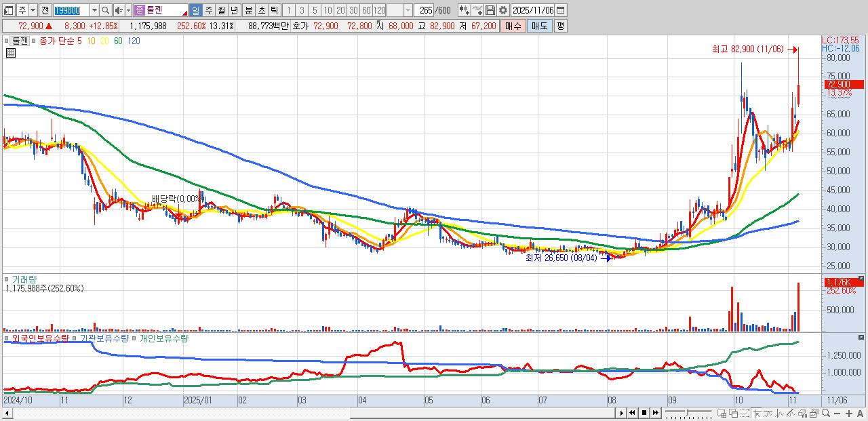
Task: Open the stock code 199800 dropdown arrow
Action: (x=94, y=11)
